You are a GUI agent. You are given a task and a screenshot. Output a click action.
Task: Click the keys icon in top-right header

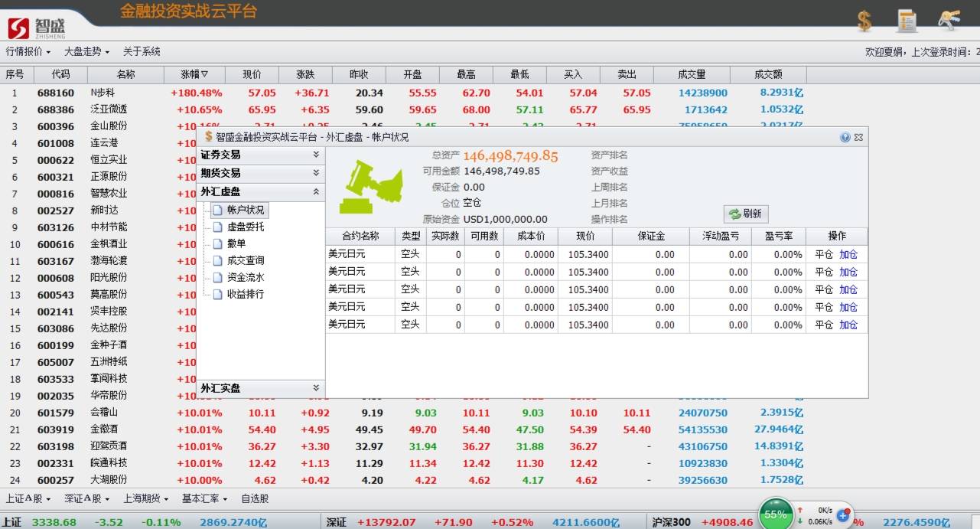949,21
